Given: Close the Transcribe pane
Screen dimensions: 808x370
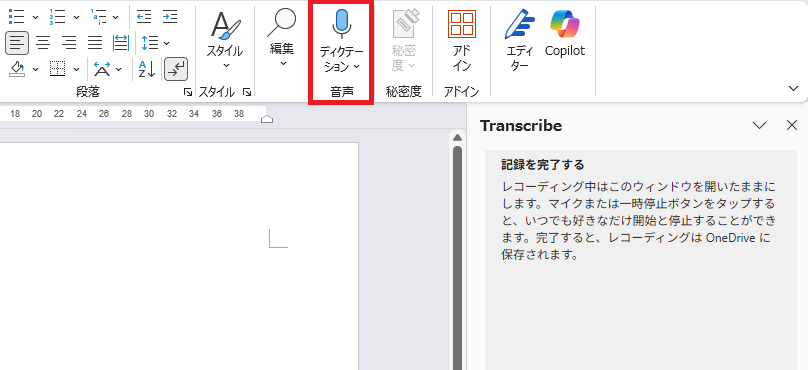Looking at the screenshot, I should pyautogui.click(x=792, y=125).
